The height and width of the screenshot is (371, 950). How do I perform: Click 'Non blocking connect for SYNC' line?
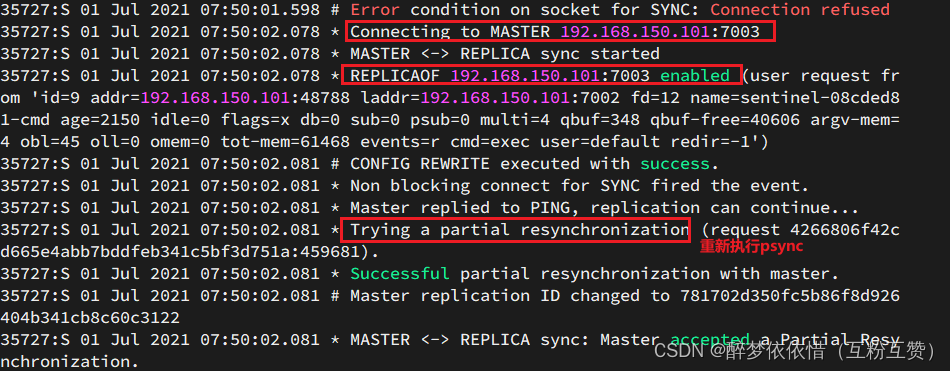click(x=580, y=186)
